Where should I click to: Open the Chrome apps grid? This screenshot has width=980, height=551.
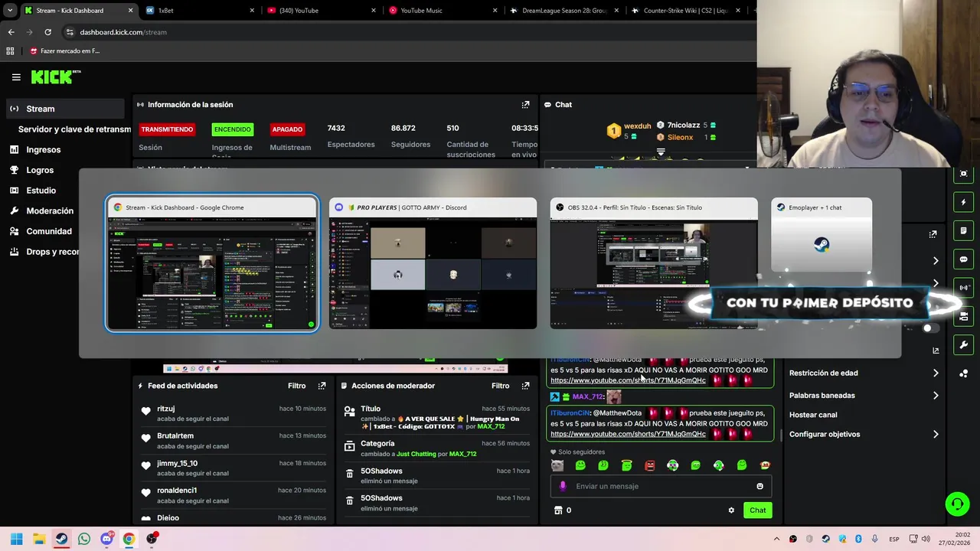[10, 51]
